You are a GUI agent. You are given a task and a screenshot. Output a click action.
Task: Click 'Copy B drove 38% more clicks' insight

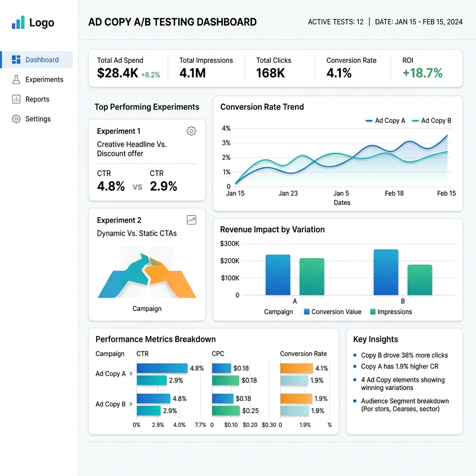[x=404, y=355]
